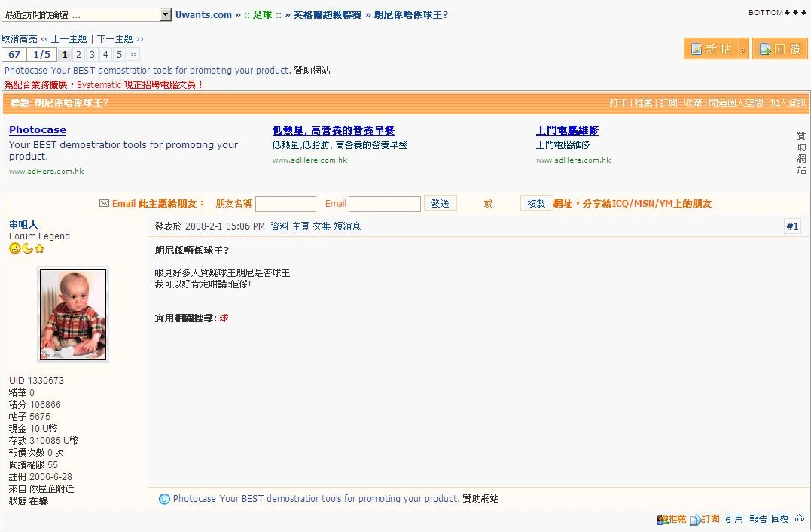Click the moon icon under Forum Legend

click(27, 248)
